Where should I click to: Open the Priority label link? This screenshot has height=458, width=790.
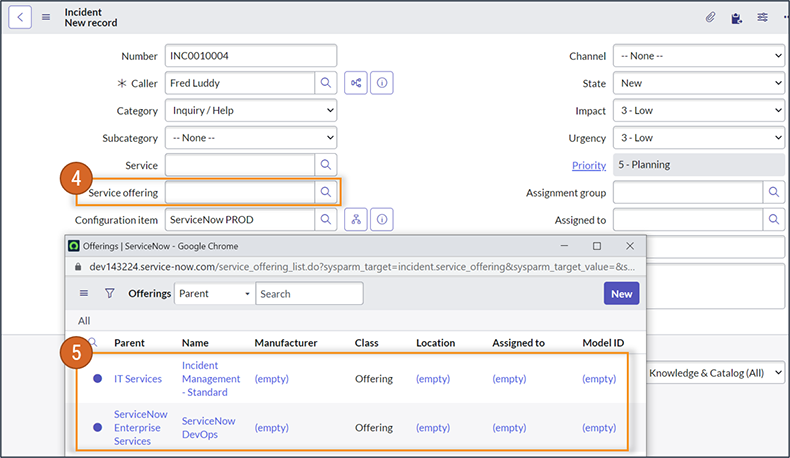point(588,165)
